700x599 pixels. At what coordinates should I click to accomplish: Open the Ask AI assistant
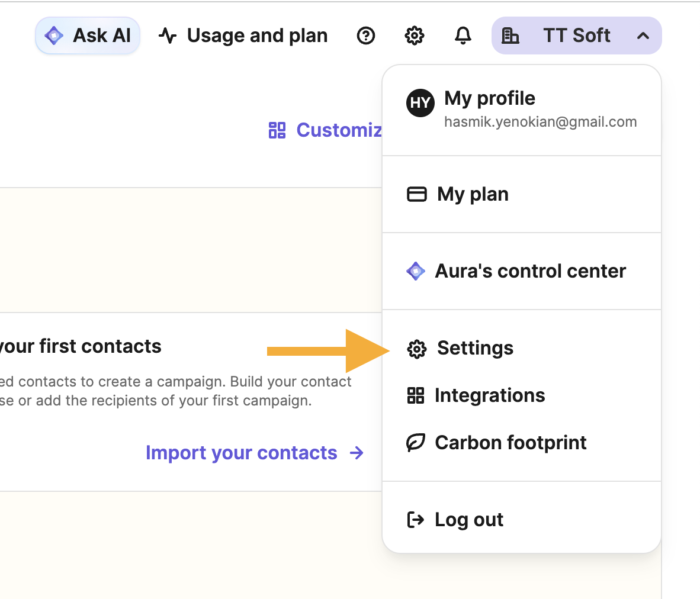click(88, 36)
